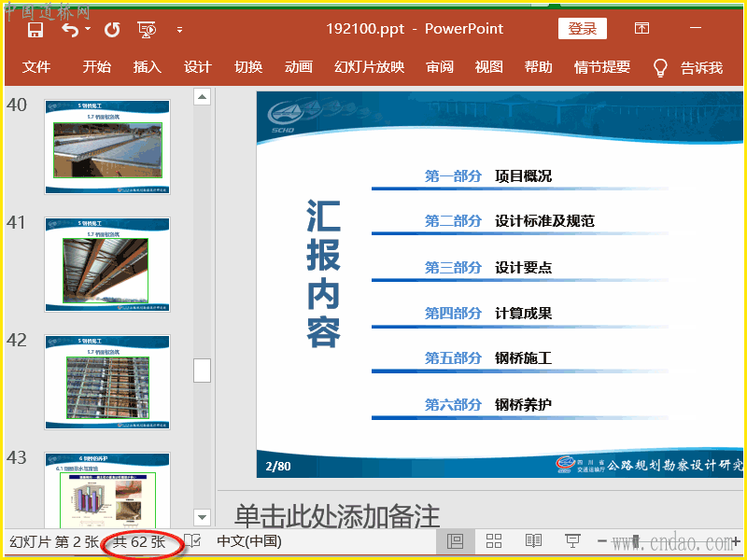Click the zoom out minus button
The image size is (747, 560).
click(x=601, y=541)
